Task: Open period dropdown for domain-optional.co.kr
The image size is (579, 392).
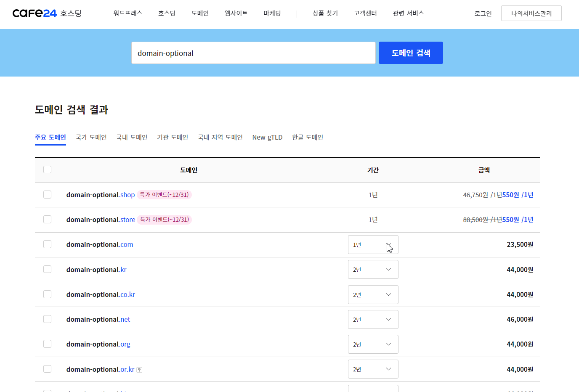Action: (x=373, y=294)
